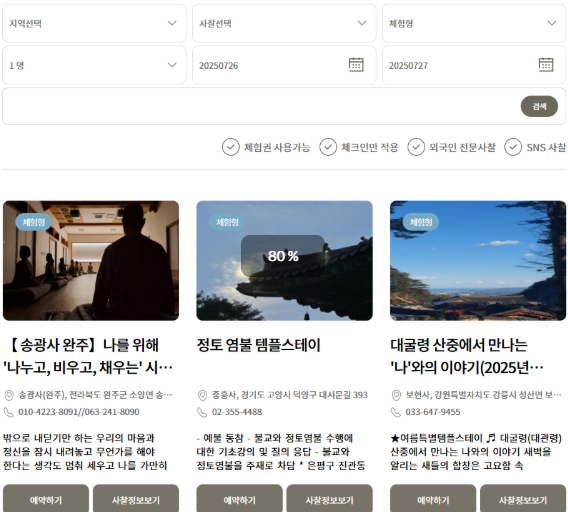This screenshot has height=512, width=568.
Task: Click the 예불 동참 description text
Action: click(x=281, y=451)
